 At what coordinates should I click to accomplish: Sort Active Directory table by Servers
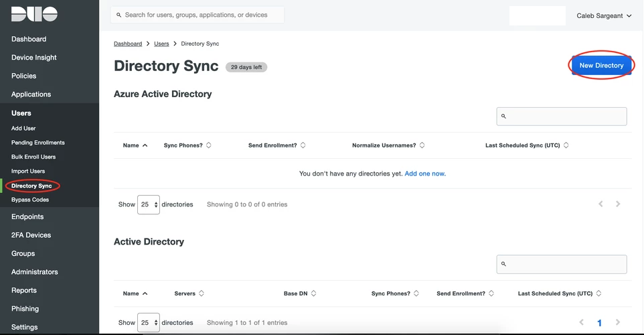[x=202, y=293]
